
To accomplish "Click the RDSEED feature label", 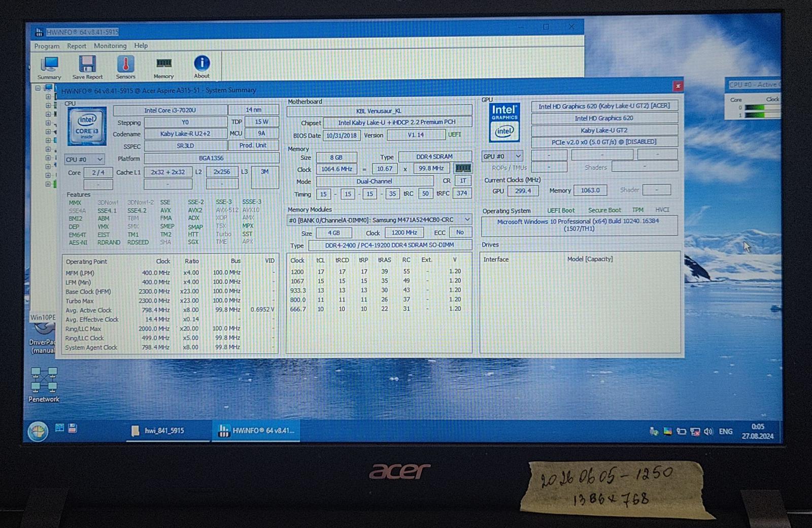I will (138, 242).
